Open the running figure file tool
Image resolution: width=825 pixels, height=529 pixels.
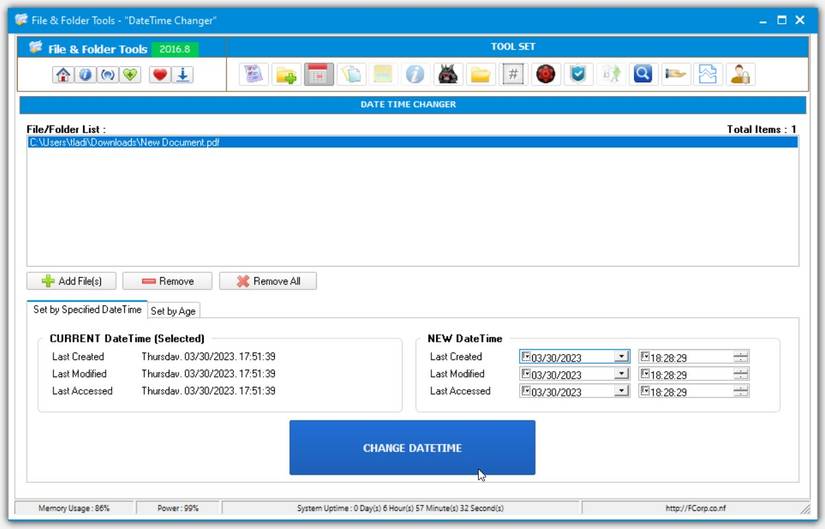click(x=611, y=74)
